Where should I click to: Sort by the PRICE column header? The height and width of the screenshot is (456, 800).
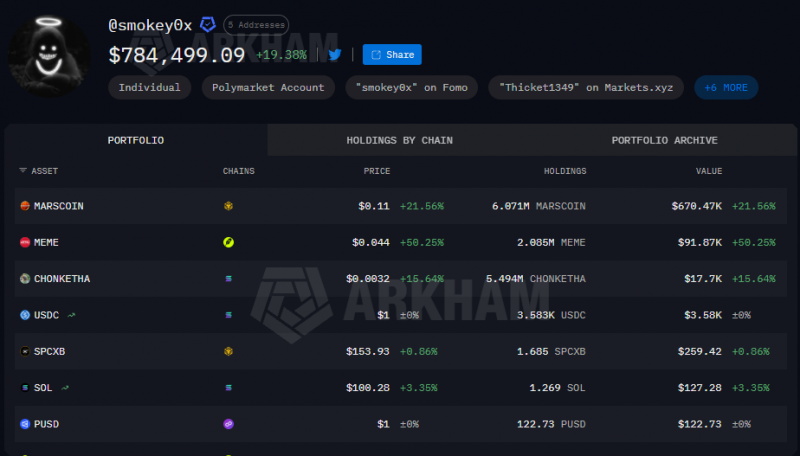pyautogui.click(x=377, y=171)
